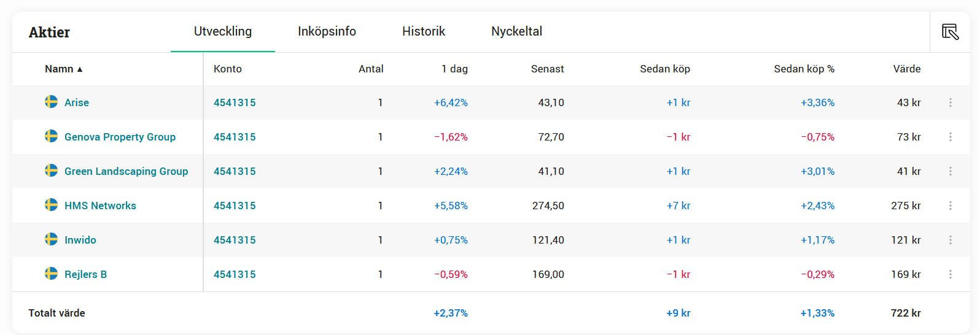Sort by the 1 dag column header
This screenshot has width=980, height=335.
pyautogui.click(x=454, y=69)
